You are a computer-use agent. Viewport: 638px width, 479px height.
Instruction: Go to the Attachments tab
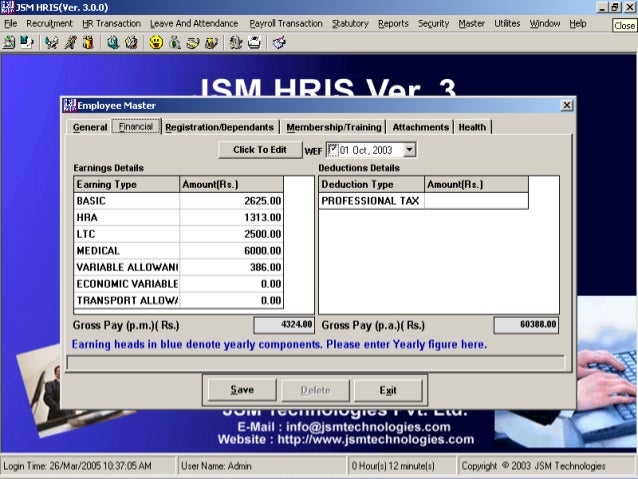[x=420, y=127]
